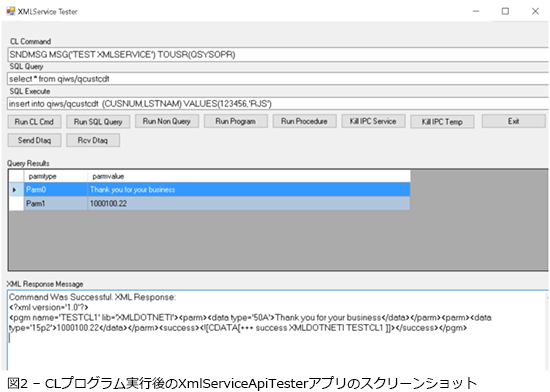
Task: Click the Run CL Cmd button
Action: coord(34,122)
